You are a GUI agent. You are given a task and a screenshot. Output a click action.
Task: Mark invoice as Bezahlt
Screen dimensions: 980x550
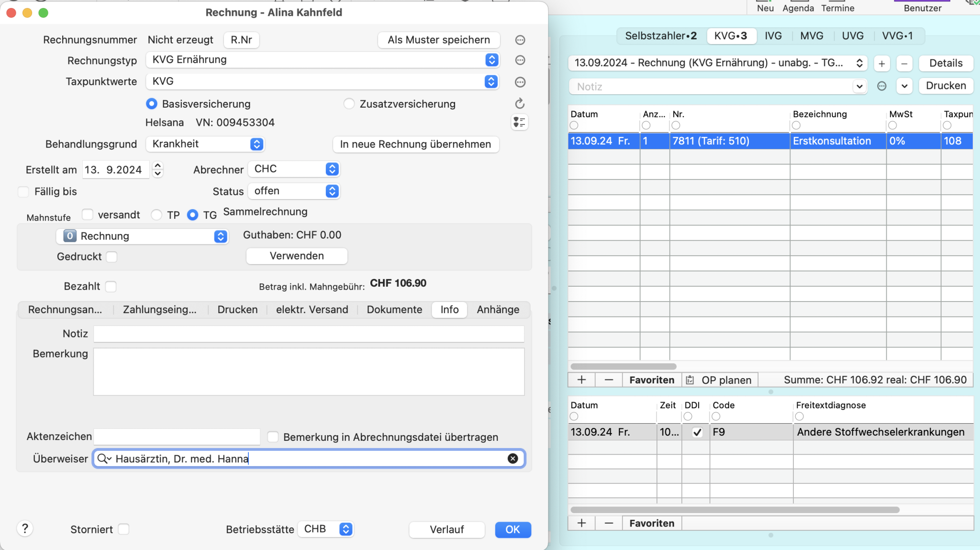pyautogui.click(x=111, y=287)
